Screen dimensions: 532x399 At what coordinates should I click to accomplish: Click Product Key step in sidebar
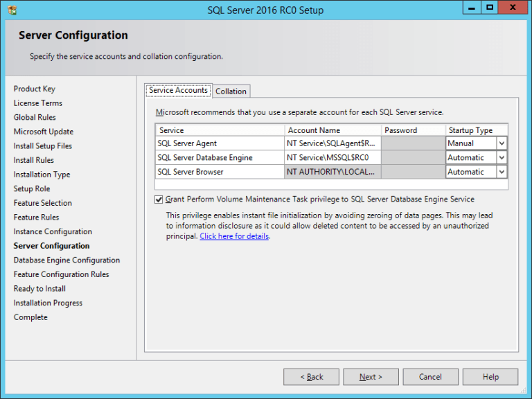click(34, 89)
